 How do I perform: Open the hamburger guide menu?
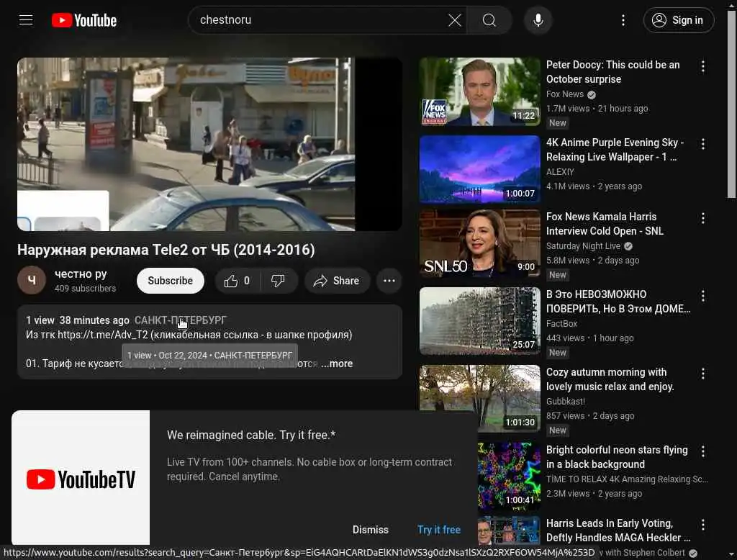pyautogui.click(x=26, y=20)
